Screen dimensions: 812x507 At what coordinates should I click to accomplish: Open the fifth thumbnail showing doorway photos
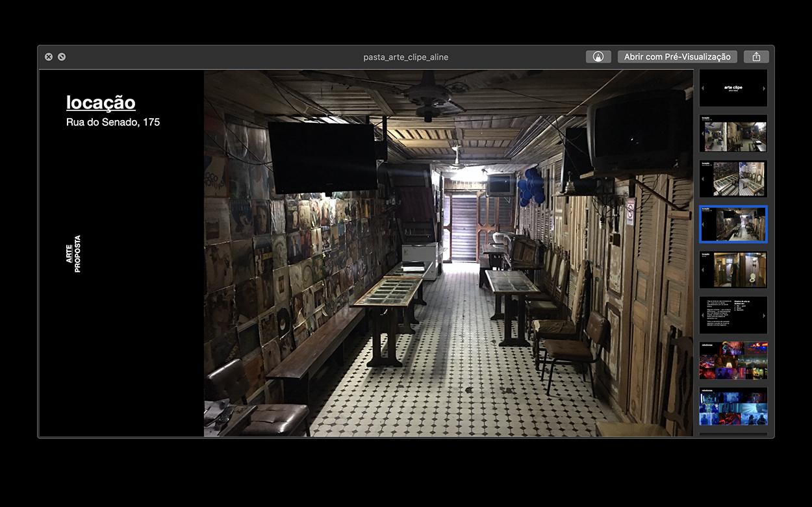733,270
